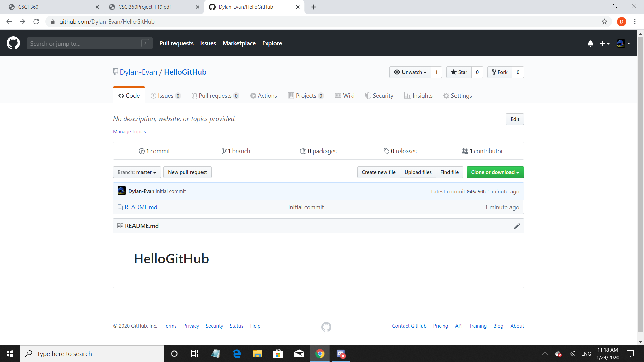Open the README.md file link
This screenshot has width=644, height=362.
pos(141,207)
